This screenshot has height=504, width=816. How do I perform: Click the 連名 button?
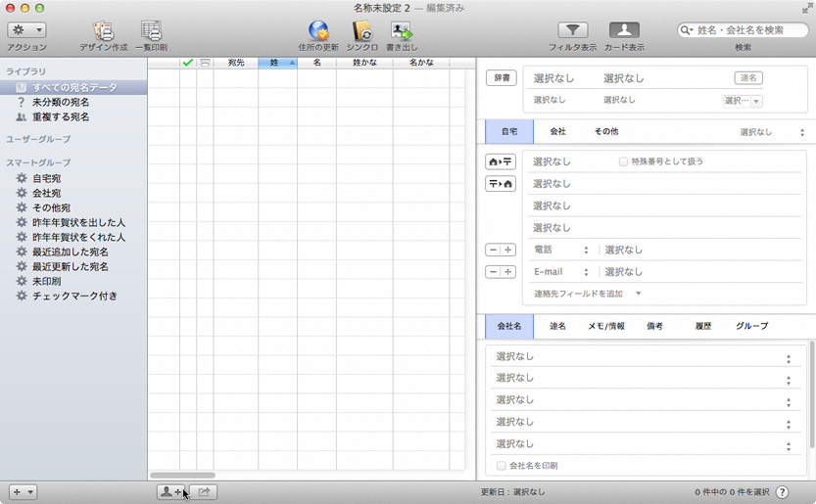747,77
